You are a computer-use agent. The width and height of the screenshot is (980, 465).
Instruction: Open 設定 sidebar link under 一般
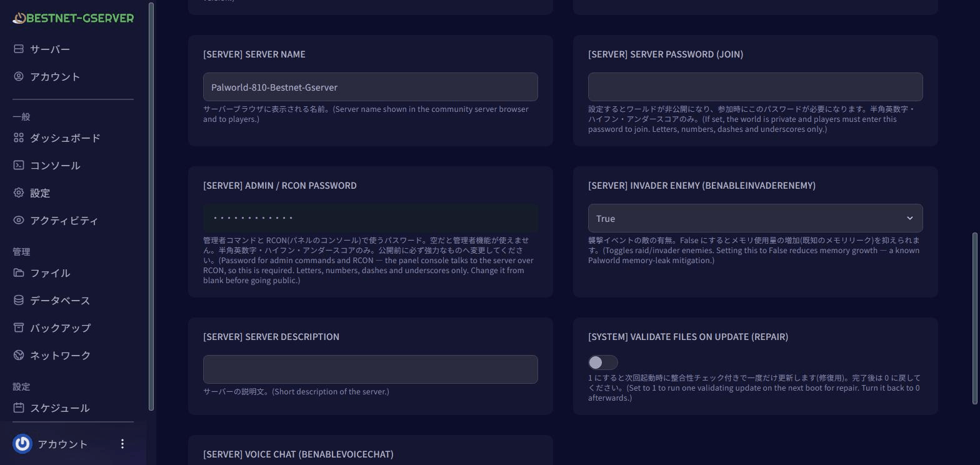click(40, 192)
